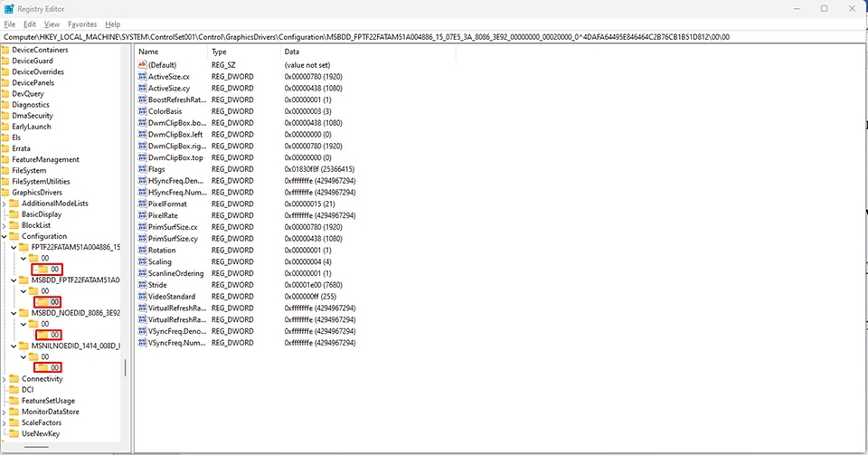Expand the BlockList key
868x455 pixels.
(5, 225)
